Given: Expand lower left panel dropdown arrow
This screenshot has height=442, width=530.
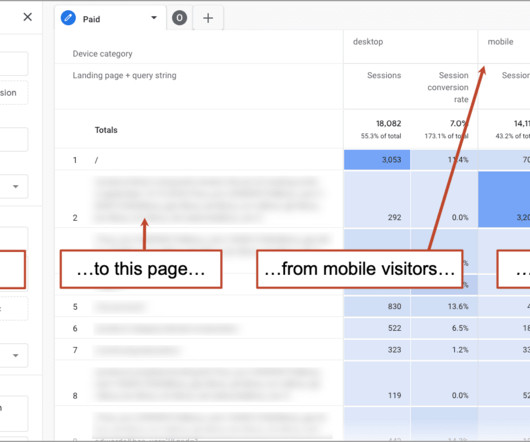Looking at the screenshot, I should 16,355.
